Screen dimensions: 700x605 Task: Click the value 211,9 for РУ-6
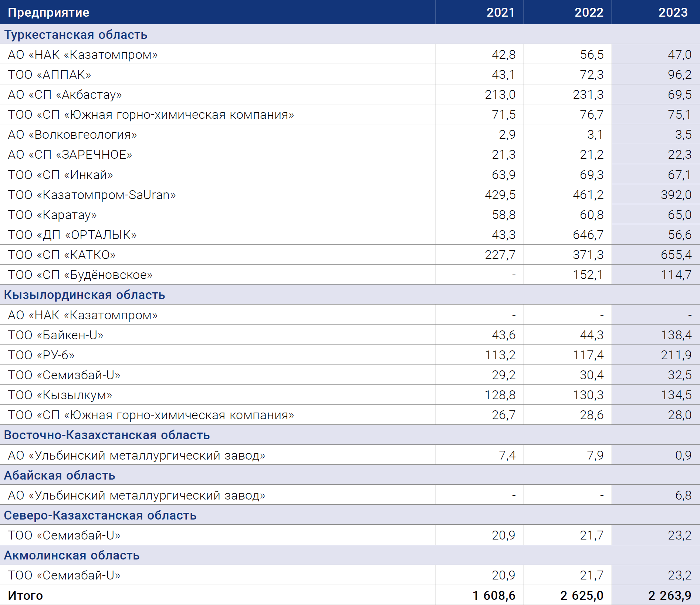tap(676, 355)
